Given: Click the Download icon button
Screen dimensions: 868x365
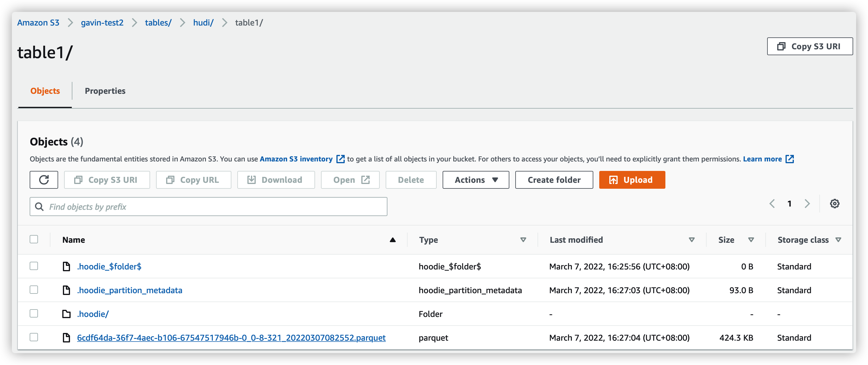Looking at the screenshot, I should point(251,180).
